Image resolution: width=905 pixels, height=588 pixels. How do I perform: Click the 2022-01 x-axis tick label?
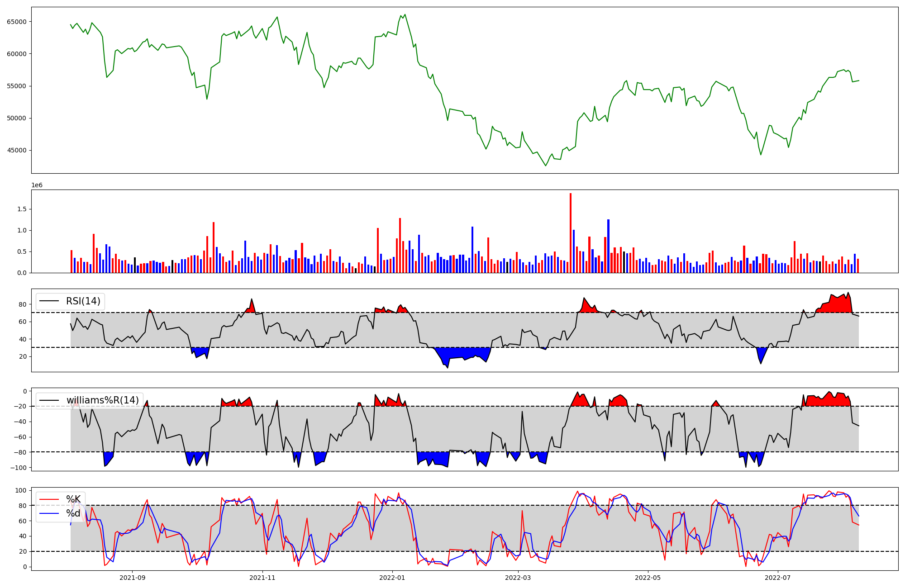coord(392,578)
